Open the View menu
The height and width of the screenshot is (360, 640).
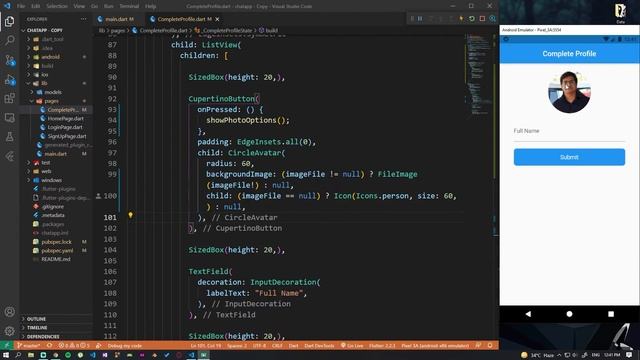coord(79,6)
